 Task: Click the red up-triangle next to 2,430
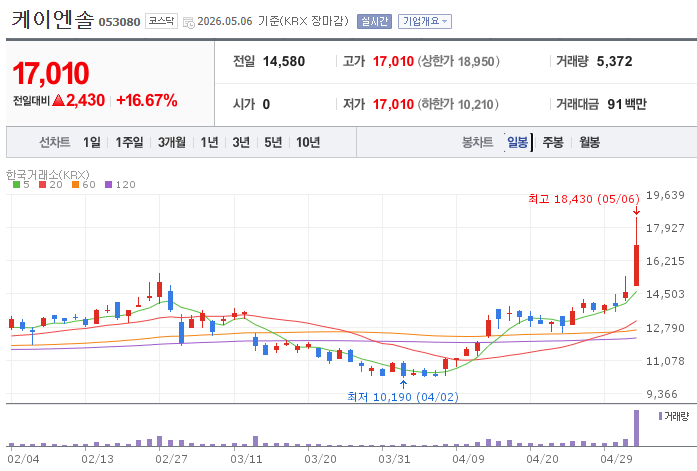[59, 100]
